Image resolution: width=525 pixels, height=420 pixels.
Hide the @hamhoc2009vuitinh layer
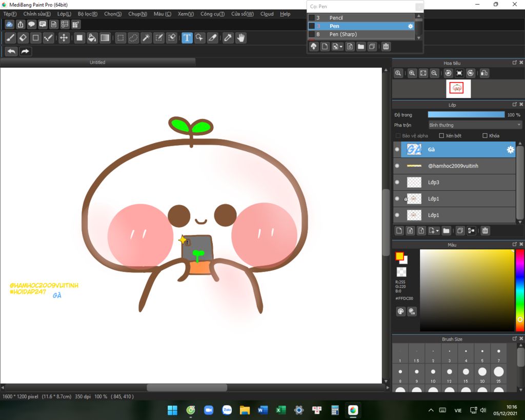[x=397, y=166]
